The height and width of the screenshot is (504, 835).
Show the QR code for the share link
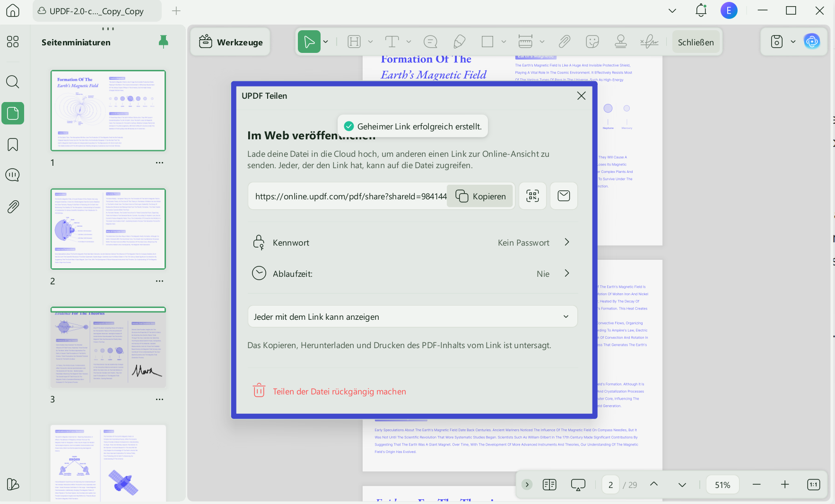click(x=532, y=196)
